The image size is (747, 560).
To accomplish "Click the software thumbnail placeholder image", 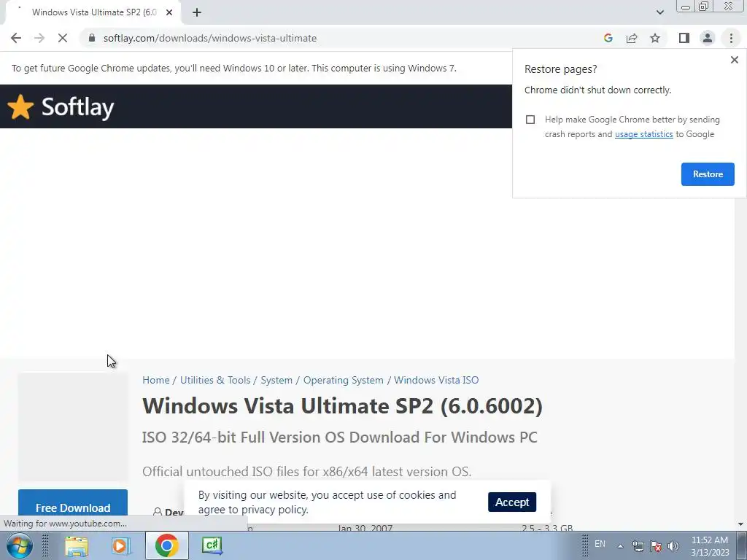I will [73, 427].
